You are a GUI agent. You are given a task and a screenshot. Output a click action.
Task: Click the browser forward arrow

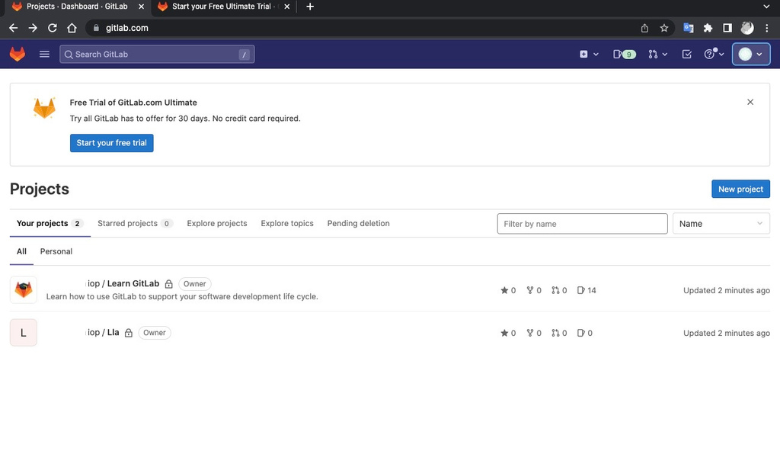[x=33, y=28]
